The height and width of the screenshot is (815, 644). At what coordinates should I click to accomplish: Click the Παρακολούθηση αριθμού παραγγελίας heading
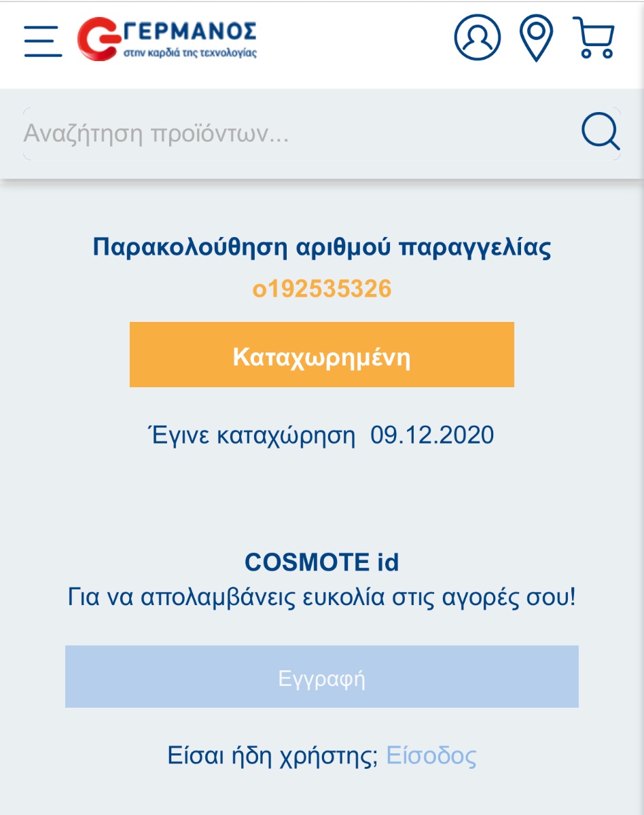322,249
